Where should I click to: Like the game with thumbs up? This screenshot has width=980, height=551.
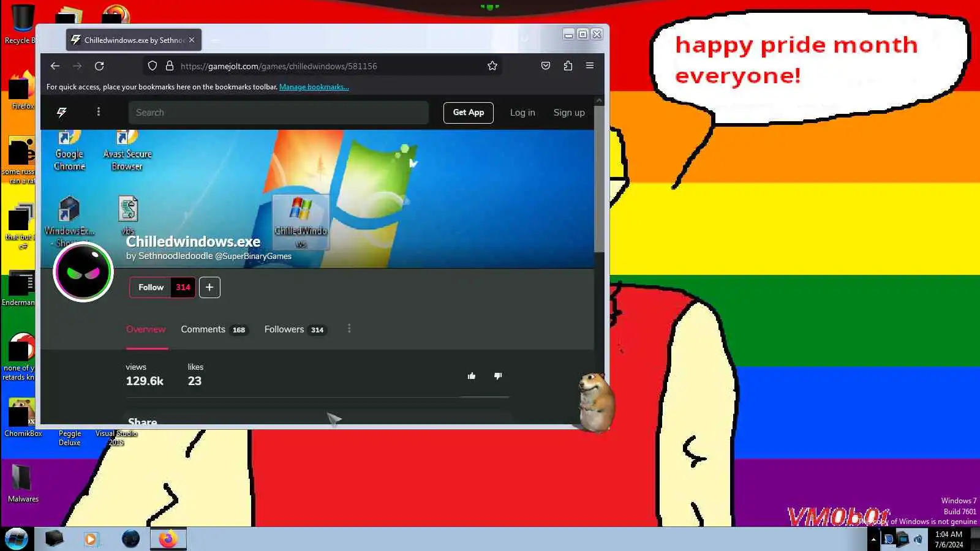tap(472, 376)
